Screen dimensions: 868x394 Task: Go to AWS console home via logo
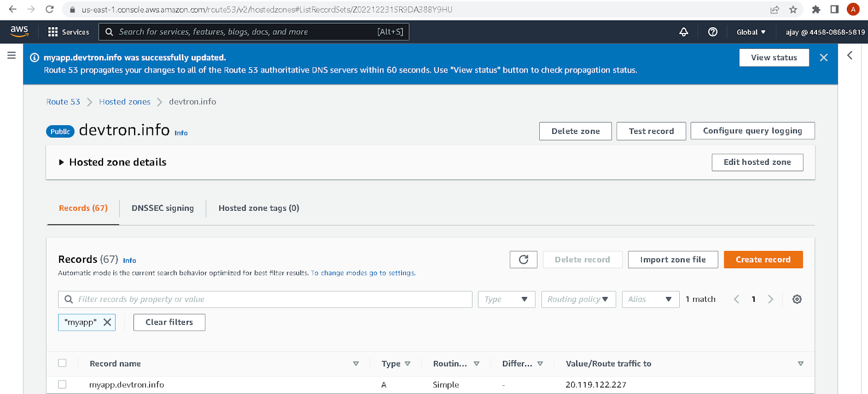20,31
